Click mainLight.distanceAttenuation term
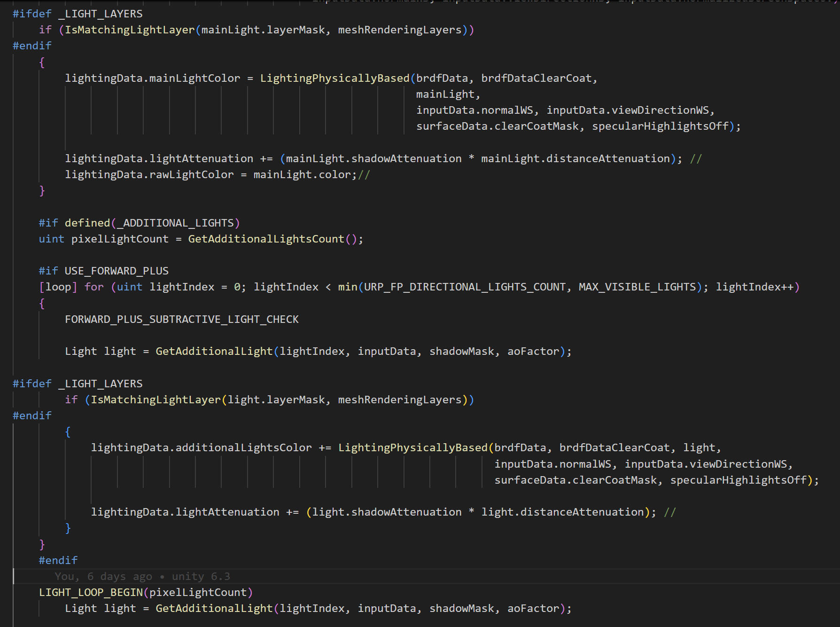 [x=575, y=158]
